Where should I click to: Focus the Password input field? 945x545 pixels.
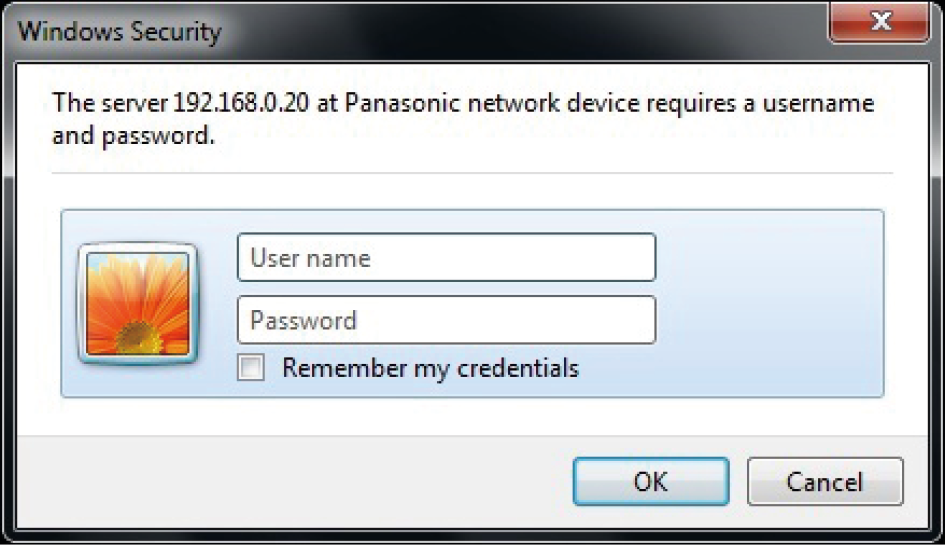click(446, 320)
